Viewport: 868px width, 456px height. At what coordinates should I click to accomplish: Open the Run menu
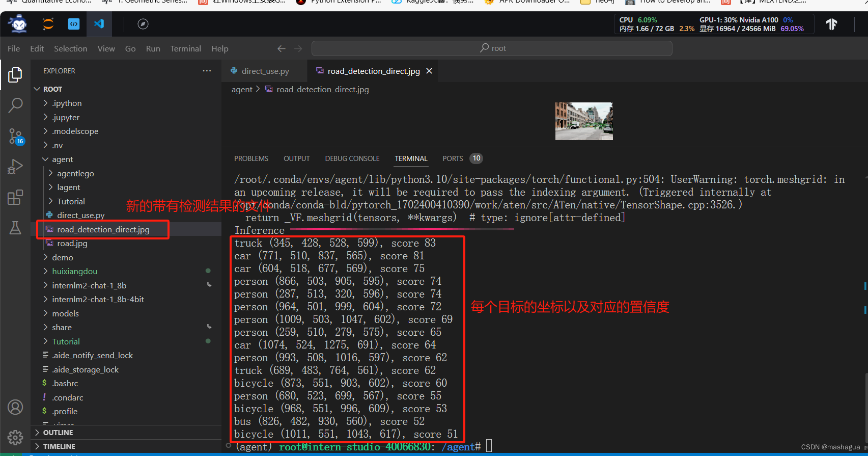point(153,48)
